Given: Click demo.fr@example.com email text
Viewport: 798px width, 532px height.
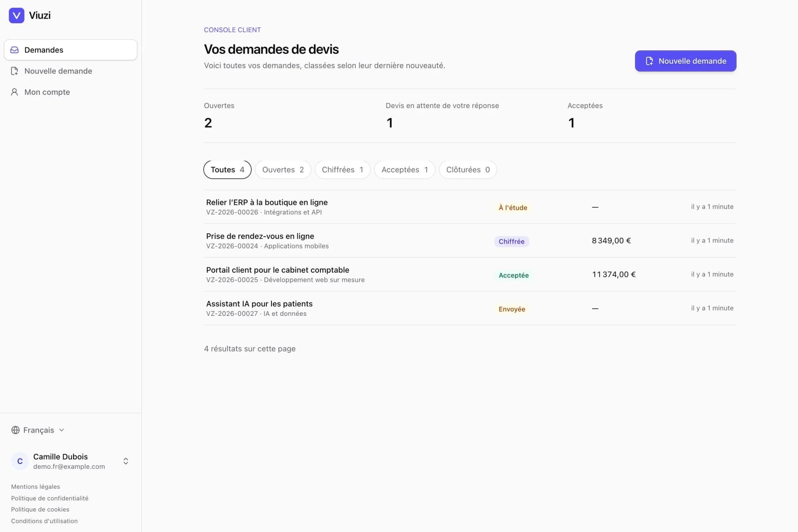Looking at the screenshot, I should pos(69,467).
